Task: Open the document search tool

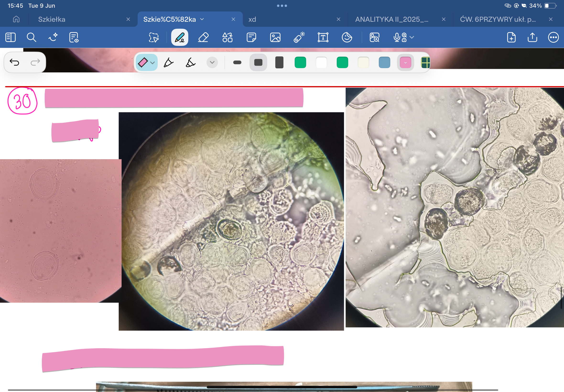Action: pos(32,37)
